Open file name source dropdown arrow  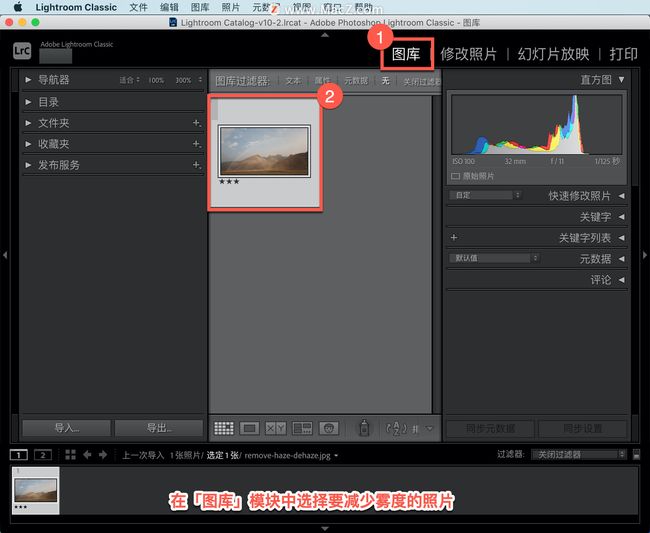click(x=336, y=455)
